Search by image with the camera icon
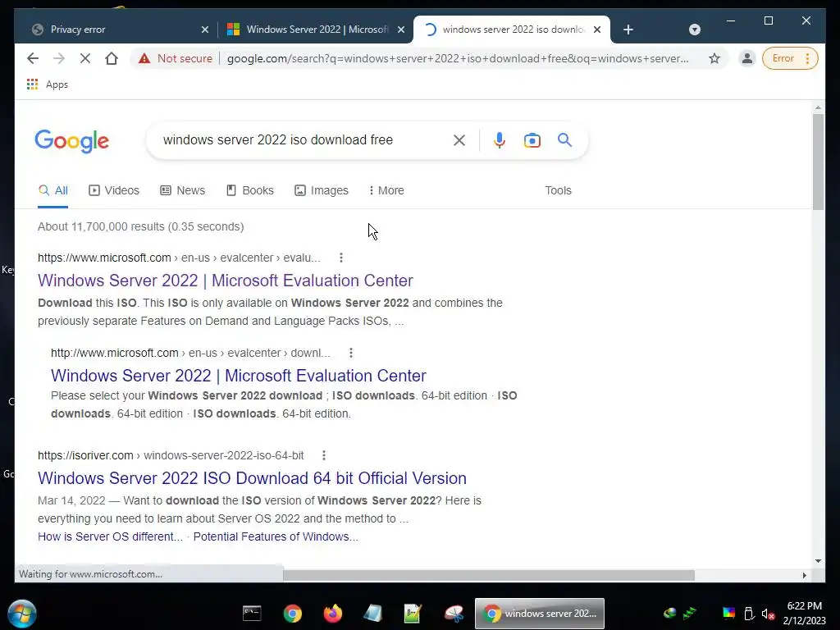 [532, 140]
